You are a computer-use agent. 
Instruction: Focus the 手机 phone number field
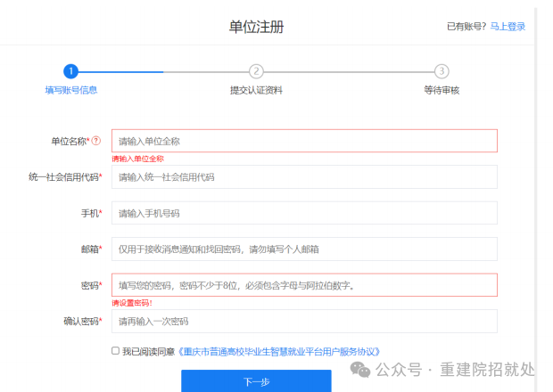pyautogui.click(x=304, y=213)
